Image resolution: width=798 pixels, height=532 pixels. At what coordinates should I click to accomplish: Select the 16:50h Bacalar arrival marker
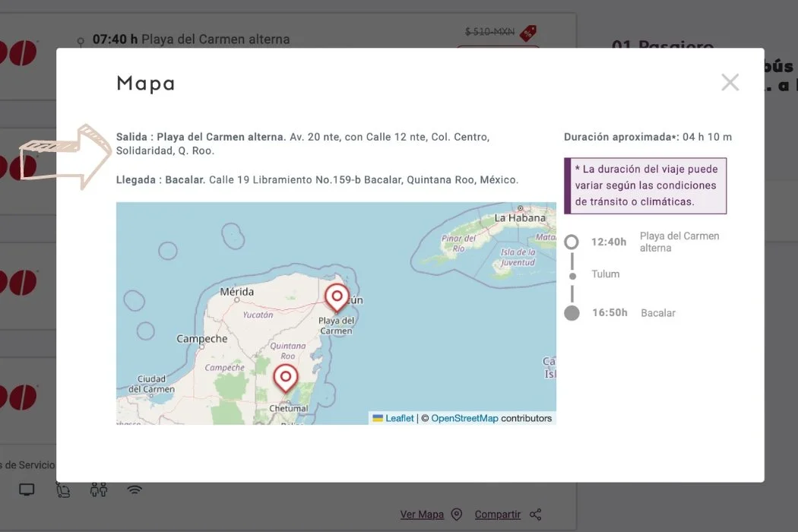(572, 312)
